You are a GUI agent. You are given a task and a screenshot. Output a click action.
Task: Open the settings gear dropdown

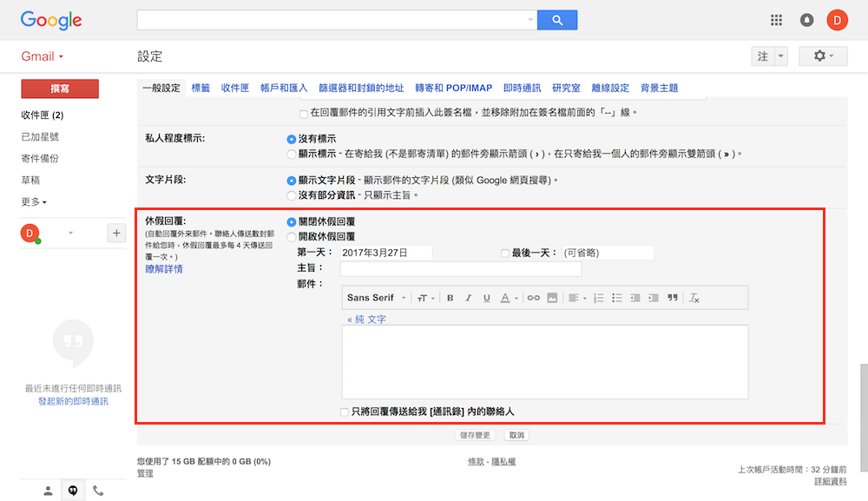(823, 56)
